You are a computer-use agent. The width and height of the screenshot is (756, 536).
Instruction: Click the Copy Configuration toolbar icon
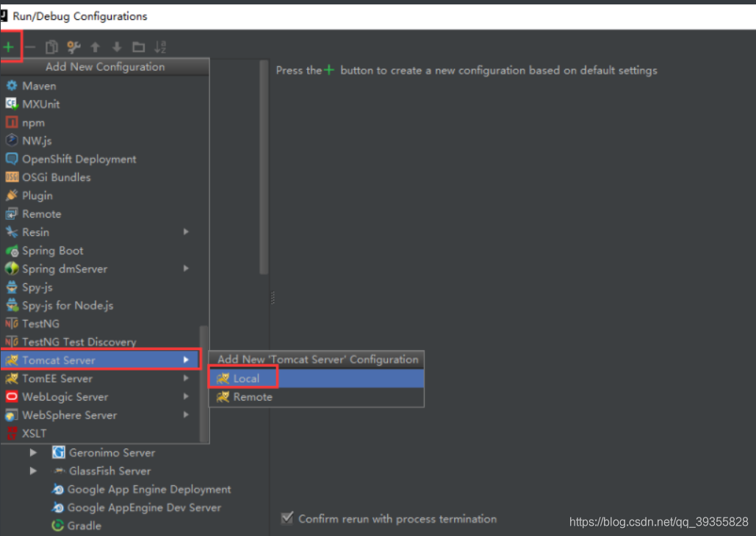(x=51, y=47)
